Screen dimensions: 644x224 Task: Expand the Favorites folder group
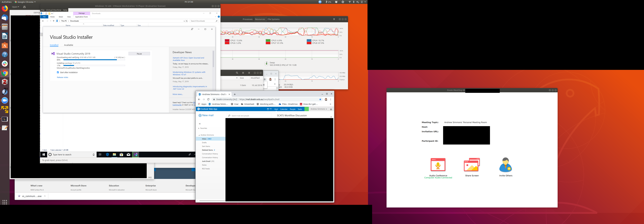coord(199,128)
